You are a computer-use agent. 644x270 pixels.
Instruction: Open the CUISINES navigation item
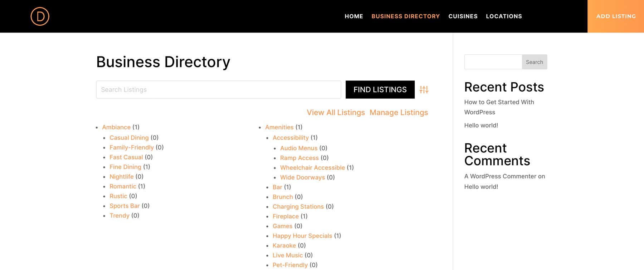[x=463, y=16]
